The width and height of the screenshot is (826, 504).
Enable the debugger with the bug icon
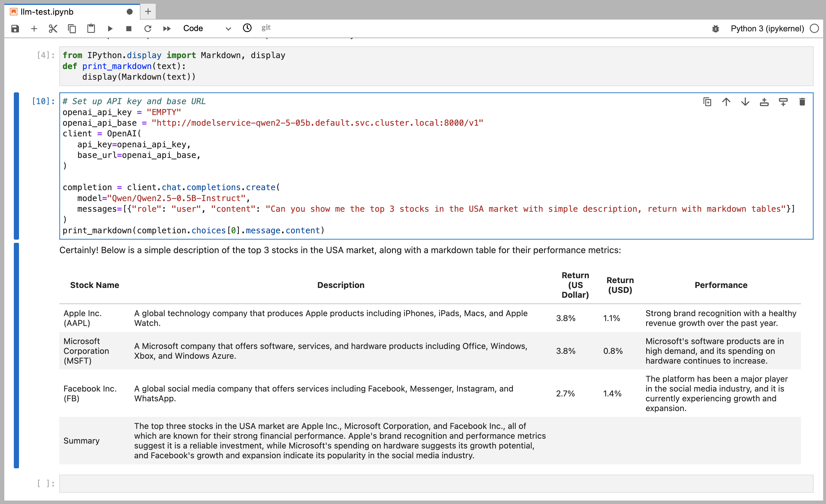pyautogui.click(x=715, y=29)
